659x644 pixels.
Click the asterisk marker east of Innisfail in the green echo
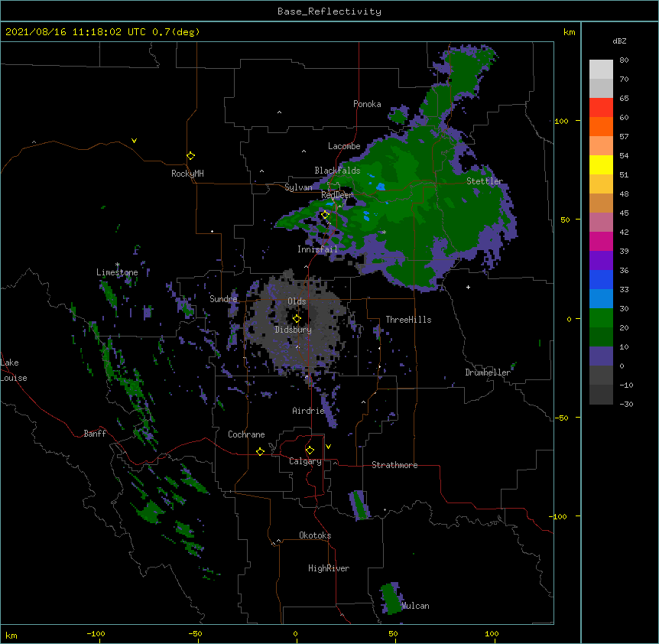click(x=384, y=232)
